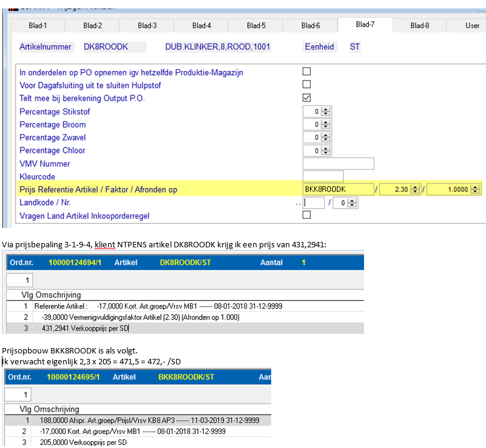Open tab Blad-5
Screen dimensions: 486x448
click(256, 25)
